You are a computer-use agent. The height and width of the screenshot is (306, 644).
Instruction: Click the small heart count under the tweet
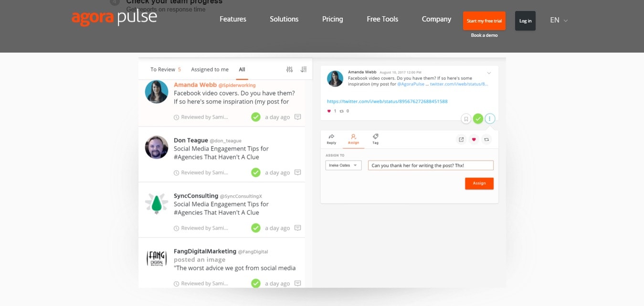pos(331,111)
